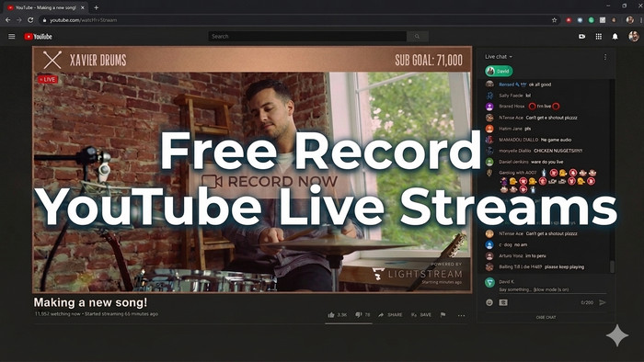This screenshot has width=644, height=362.
Task: Click Daniel Jenkins' chat avatar
Action: tap(489, 162)
